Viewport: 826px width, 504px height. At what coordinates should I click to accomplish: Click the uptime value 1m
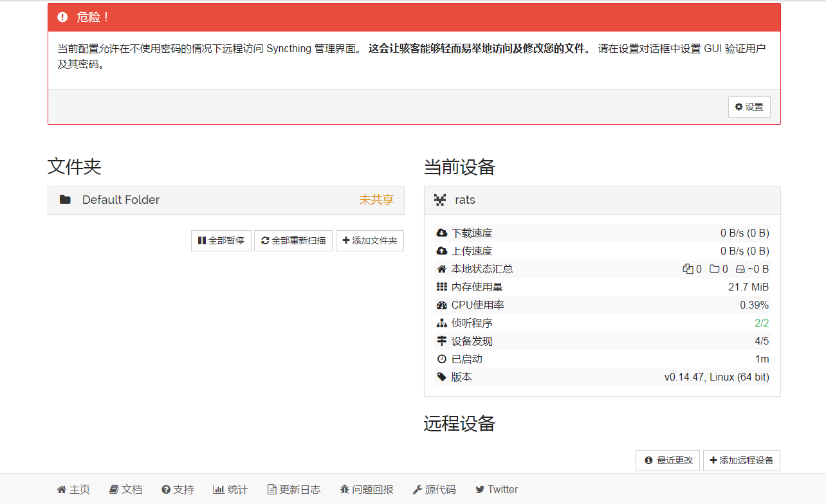click(762, 359)
